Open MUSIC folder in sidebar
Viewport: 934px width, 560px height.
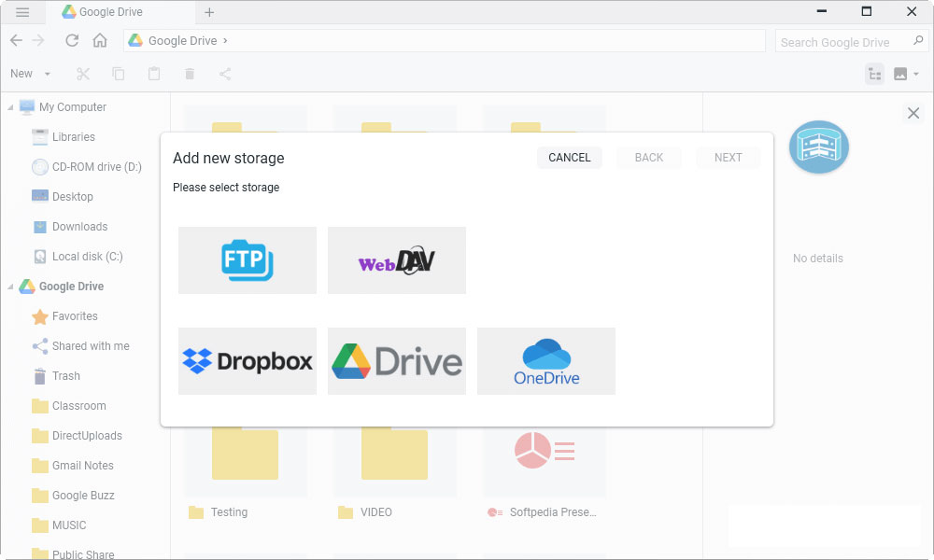pyautogui.click(x=69, y=525)
